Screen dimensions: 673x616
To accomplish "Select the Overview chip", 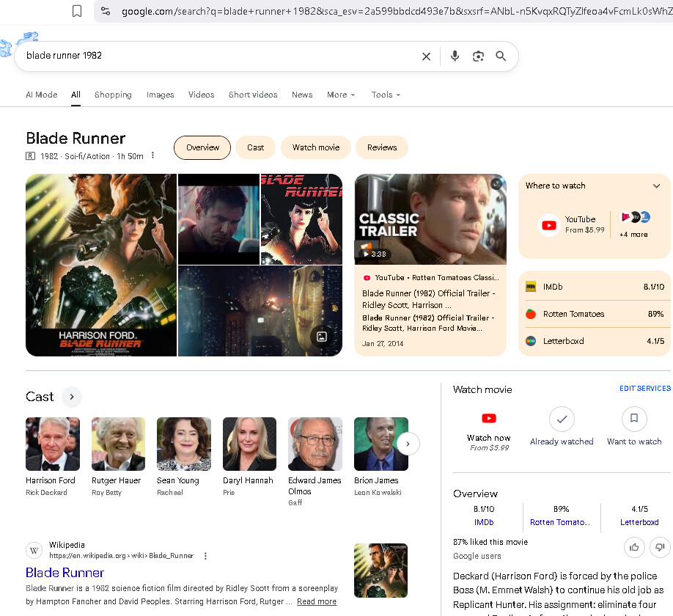I will click(202, 147).
